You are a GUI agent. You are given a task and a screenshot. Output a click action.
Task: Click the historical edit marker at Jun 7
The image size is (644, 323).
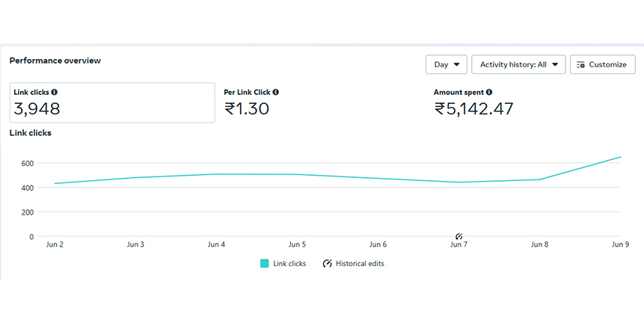click(459, 236)
